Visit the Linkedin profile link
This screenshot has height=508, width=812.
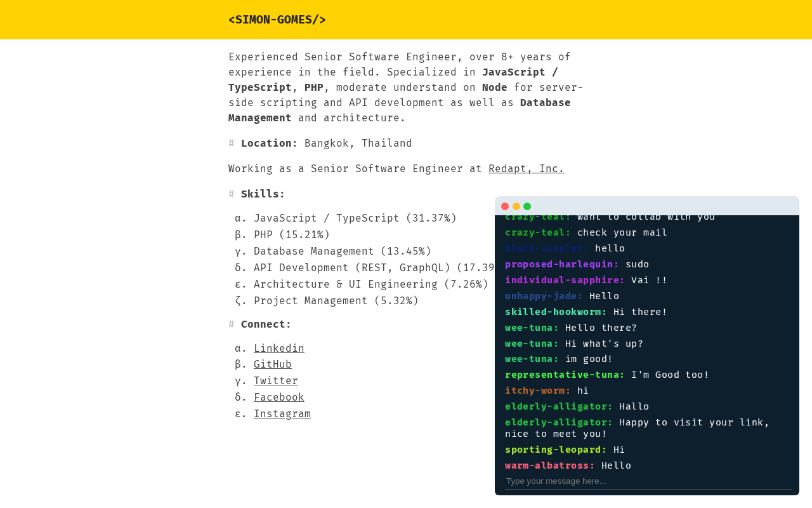point(279,349)
